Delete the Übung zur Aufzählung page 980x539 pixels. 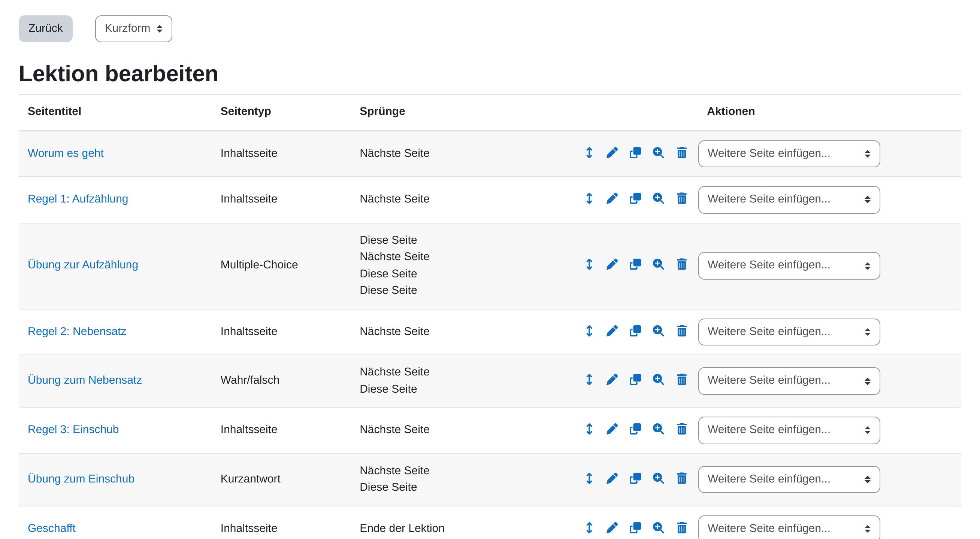681,264
